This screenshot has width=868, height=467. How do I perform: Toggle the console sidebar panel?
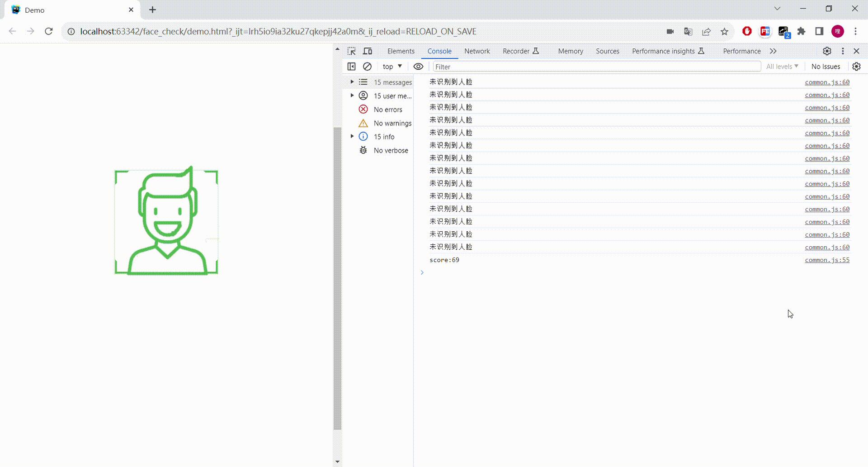tap(351, 67)
